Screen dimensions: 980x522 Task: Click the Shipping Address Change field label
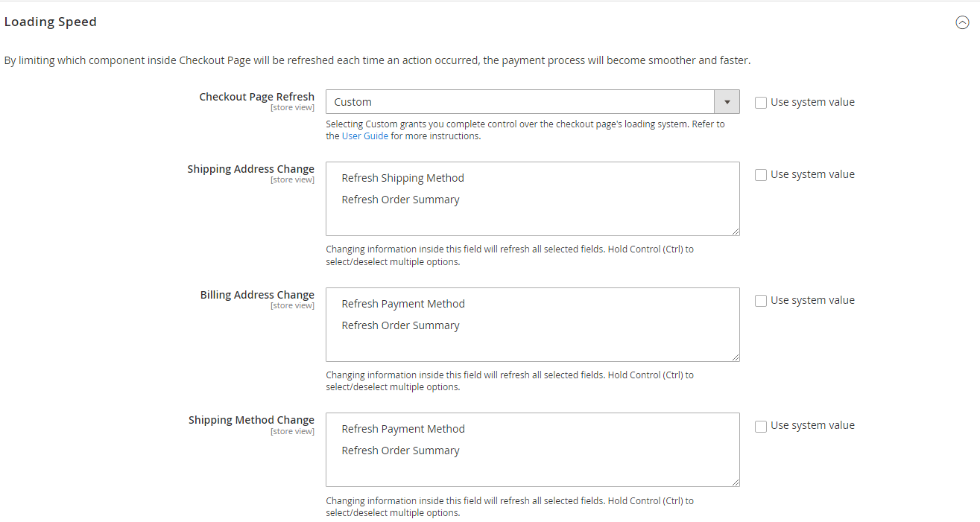coord(250,169)
